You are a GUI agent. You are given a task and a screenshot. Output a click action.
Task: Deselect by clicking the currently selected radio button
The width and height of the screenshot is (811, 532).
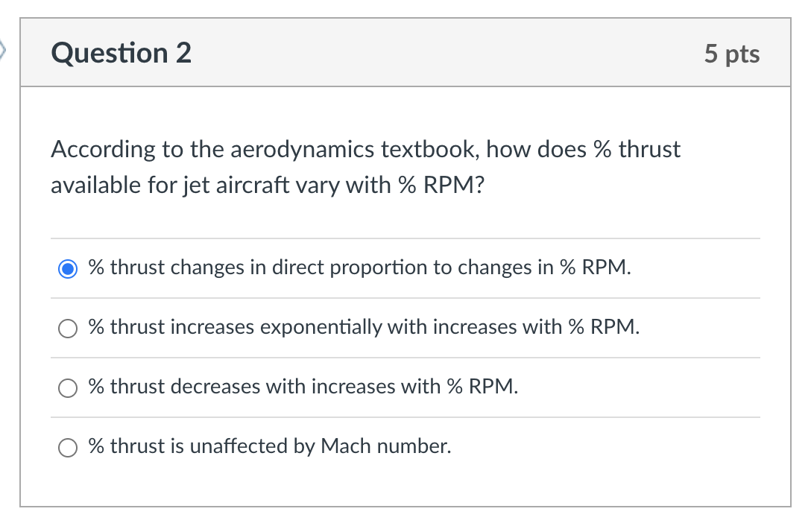(68, 268)
